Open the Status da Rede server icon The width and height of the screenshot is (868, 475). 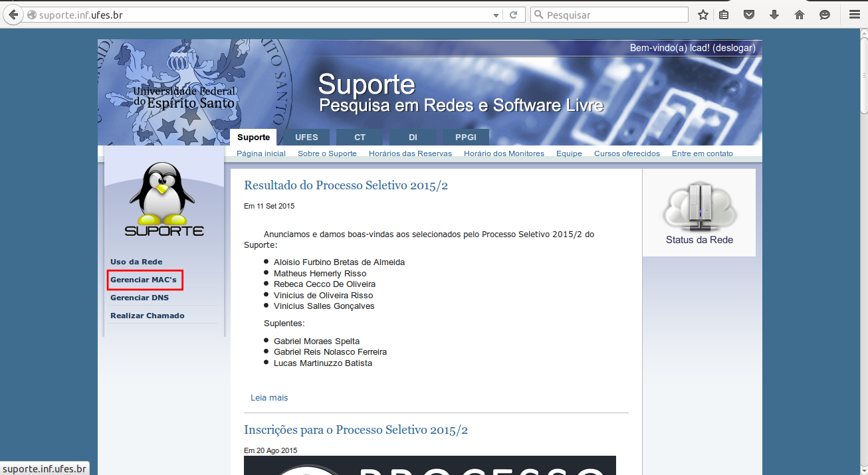click(699, 206)
